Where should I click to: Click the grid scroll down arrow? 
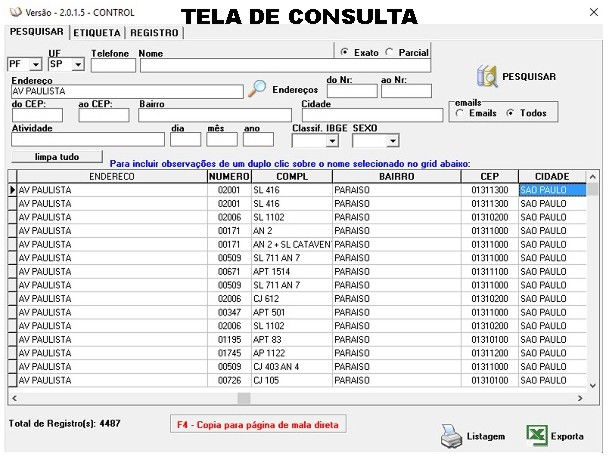(593, 385)
